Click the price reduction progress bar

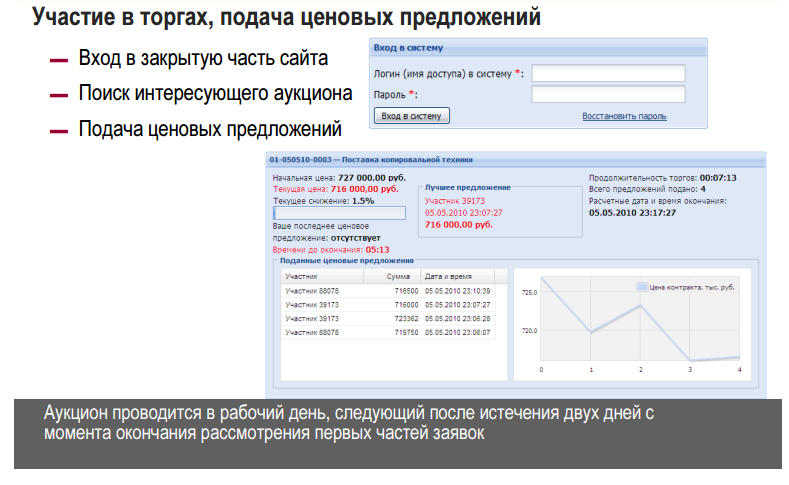339,212
